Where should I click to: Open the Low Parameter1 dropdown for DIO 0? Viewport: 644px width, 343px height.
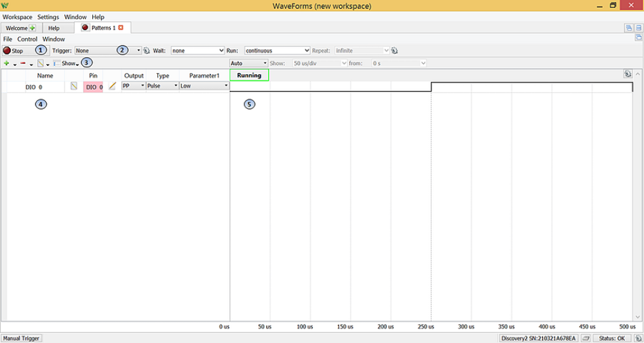pyautogui.click(x=204, y=86)
